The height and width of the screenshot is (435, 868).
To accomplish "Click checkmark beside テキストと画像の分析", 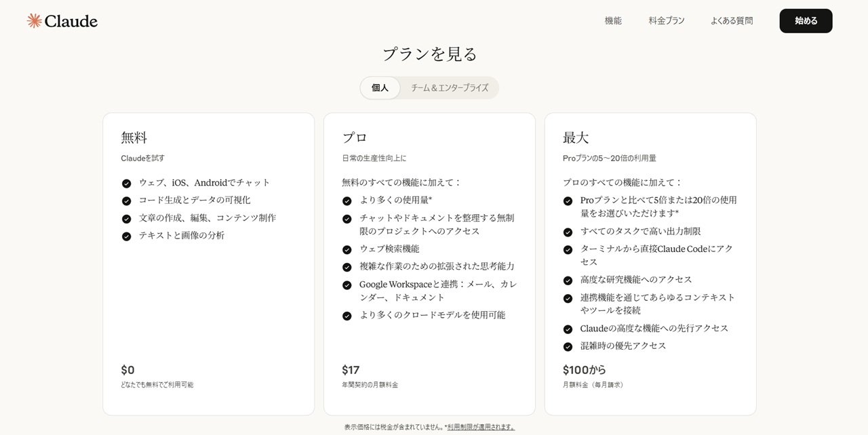I will (x=126, y=236).
